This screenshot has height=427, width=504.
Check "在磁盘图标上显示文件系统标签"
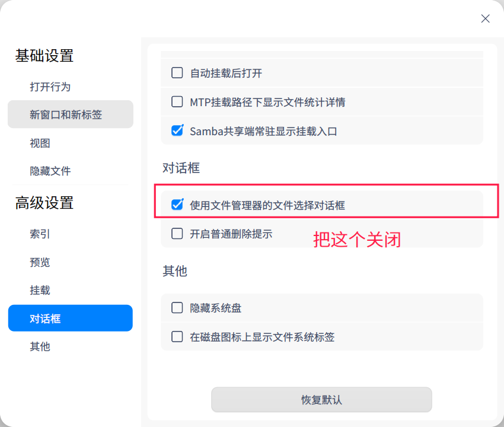(177, 336)
